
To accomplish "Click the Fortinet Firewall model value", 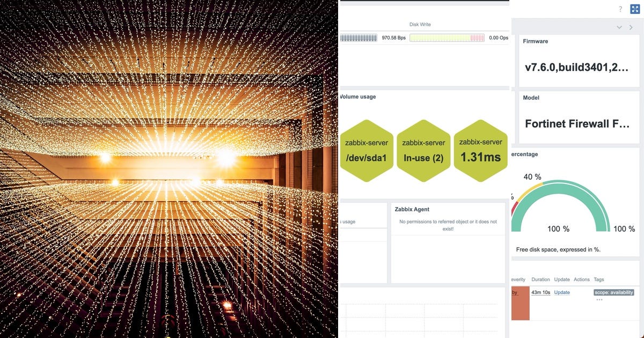I will (578, 123).
